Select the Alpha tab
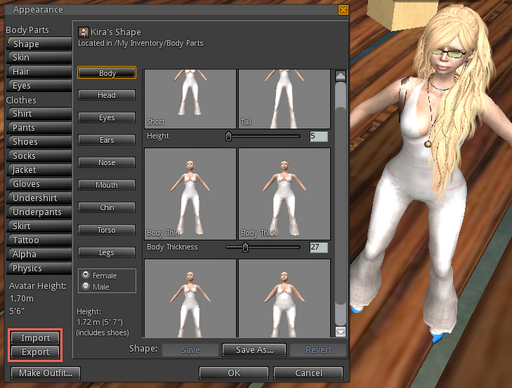Screen dimensions: 512x388 [x=39, y=254]
